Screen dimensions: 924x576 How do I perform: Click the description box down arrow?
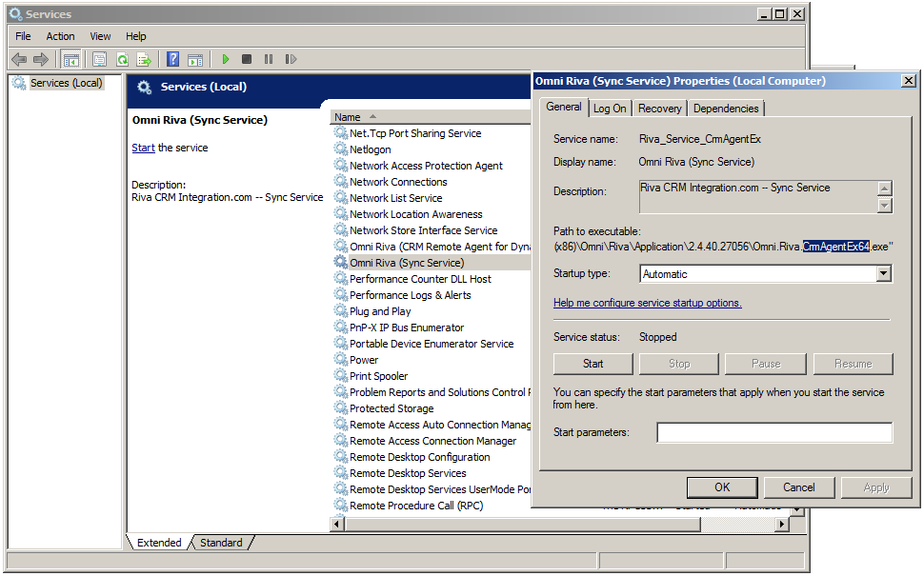(x=884, y=206)
